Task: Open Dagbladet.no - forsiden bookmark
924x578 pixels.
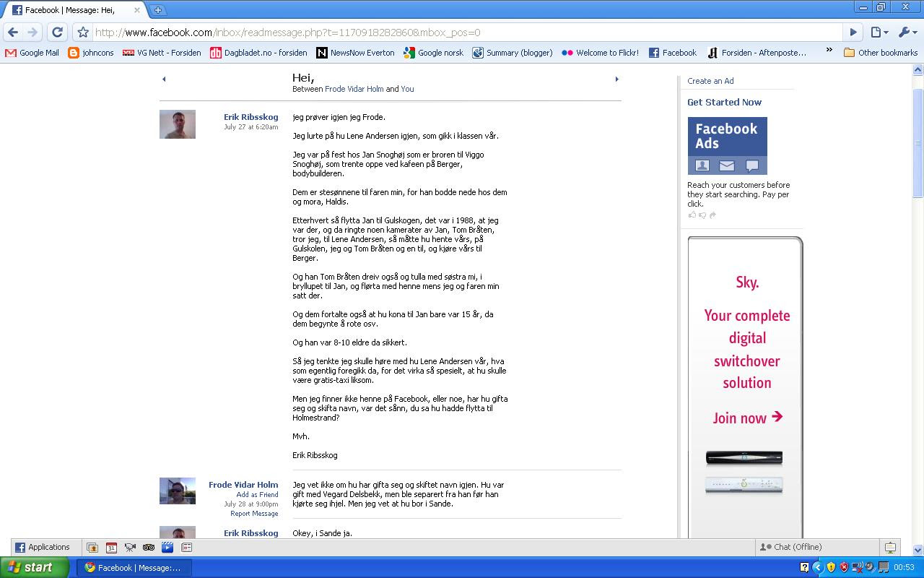Action: click(258, 53)
